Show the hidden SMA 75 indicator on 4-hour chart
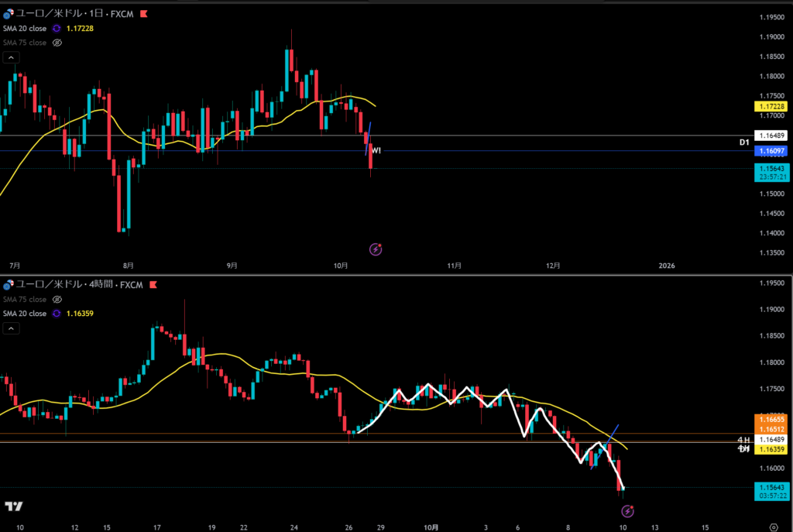 [57, 299]
